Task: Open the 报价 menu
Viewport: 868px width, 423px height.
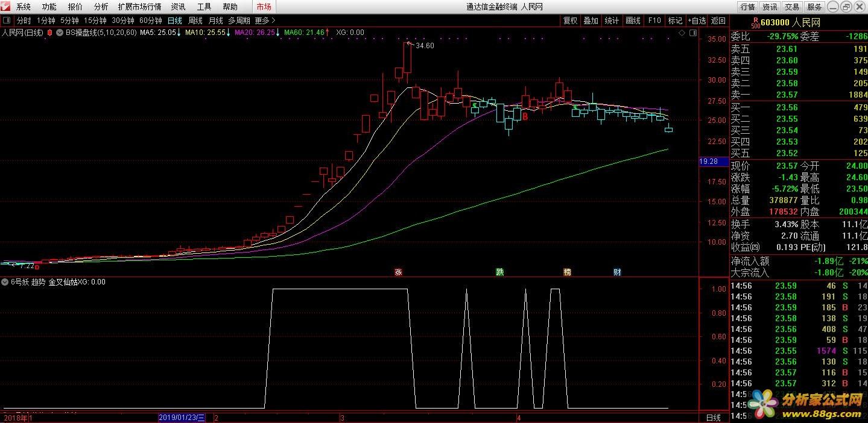Action: [x=75, y=7]
